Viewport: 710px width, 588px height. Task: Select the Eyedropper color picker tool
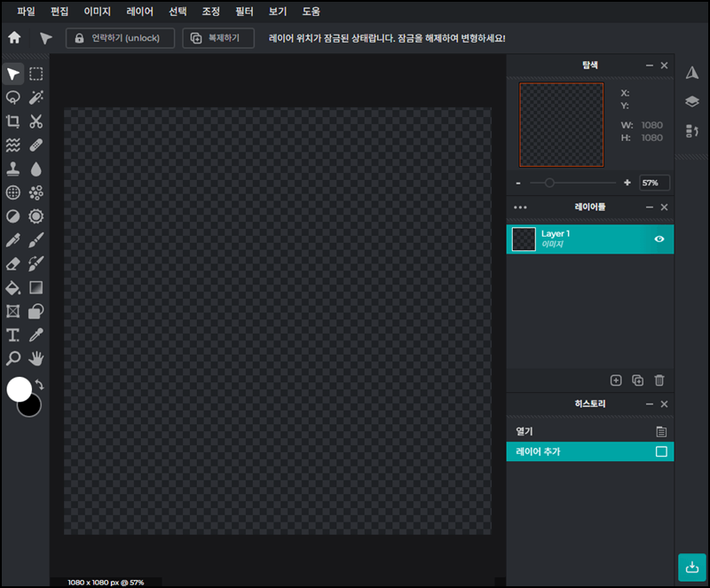pyautogui.click(x=36, y=335)
